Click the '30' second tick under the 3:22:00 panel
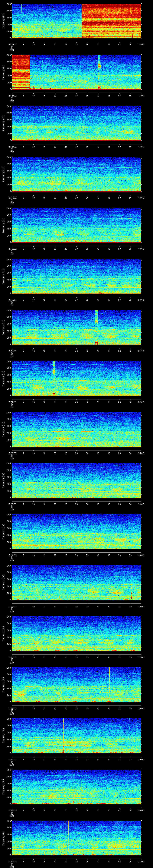This screenshot has width=153, height=868. pyautogui.click(x=77, y=453)
